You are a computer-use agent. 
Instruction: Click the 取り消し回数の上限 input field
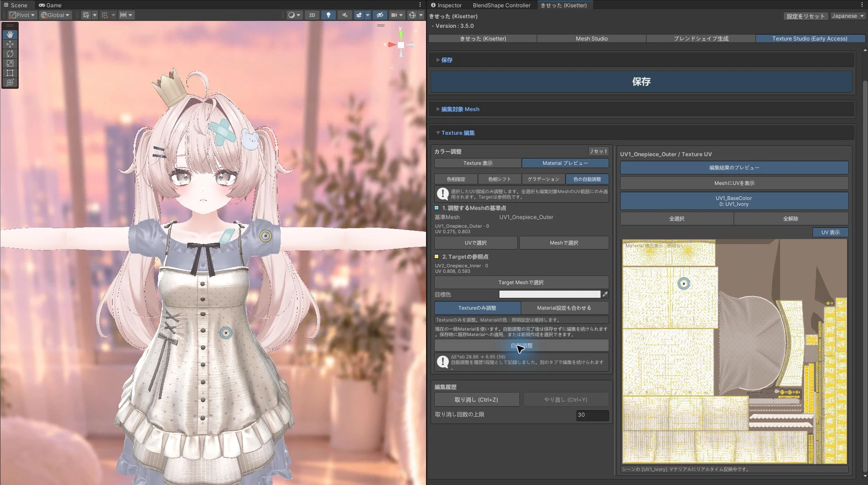point(592,415)
